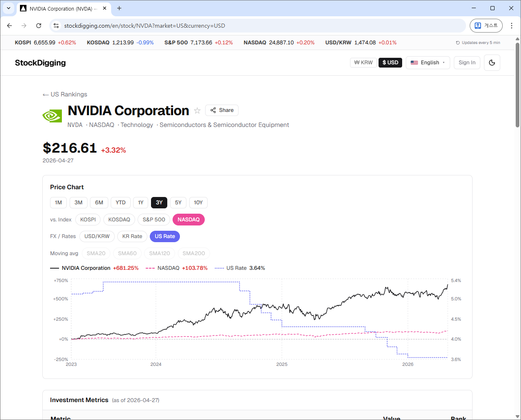Close the NVIDIA Corporation tab

tap(105, 8)
